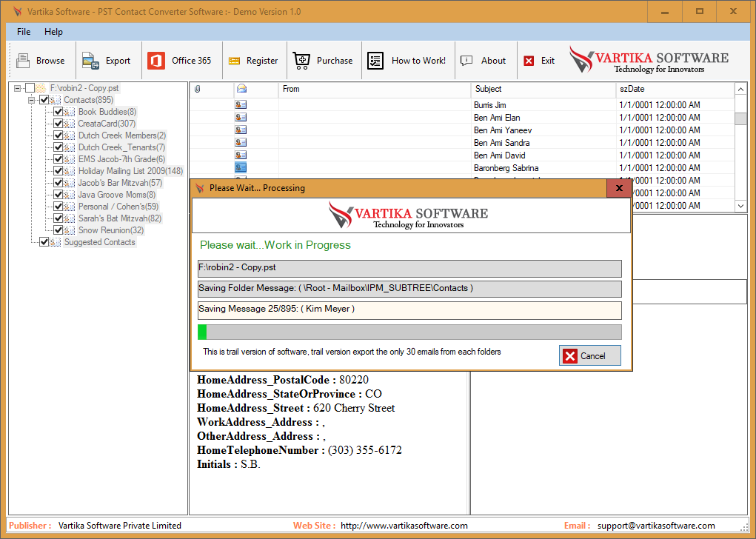
Task: Click the Browse toolbar button label
Action: point(50,61)
